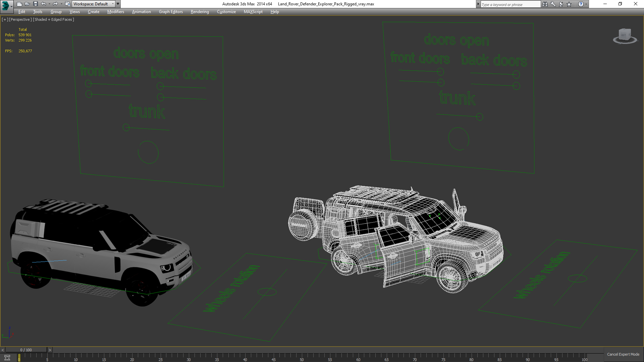Click the Undo arrow icon
Screen dimensions: 644x362
coord(43,4)
